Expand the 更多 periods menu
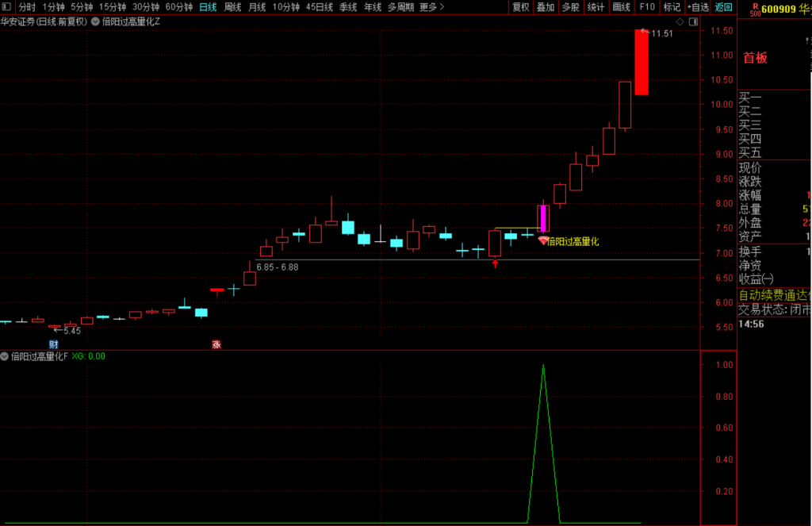This screenshot has width=812, height=526. pyautogui.click(x=432, y=6)
